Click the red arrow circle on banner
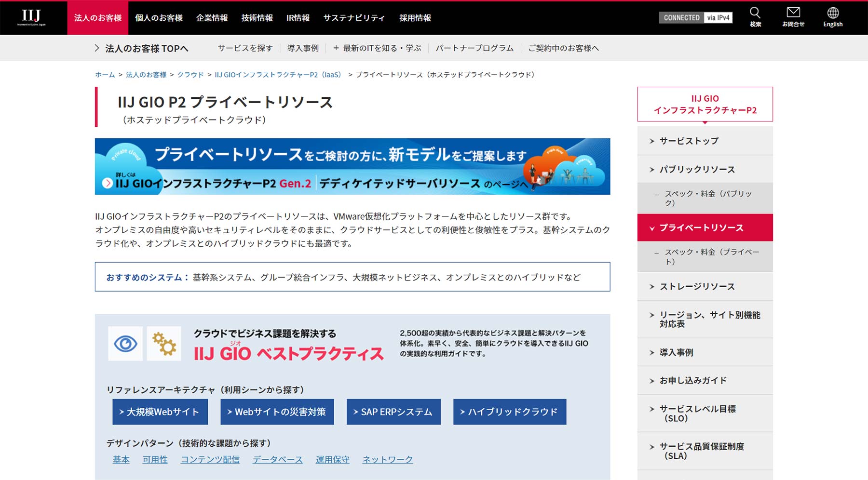This screenshot has width=868, height=480. (x=108, y=183)
